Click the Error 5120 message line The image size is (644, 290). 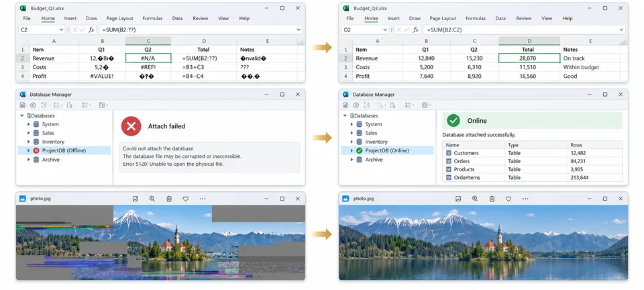pos(173,164)
